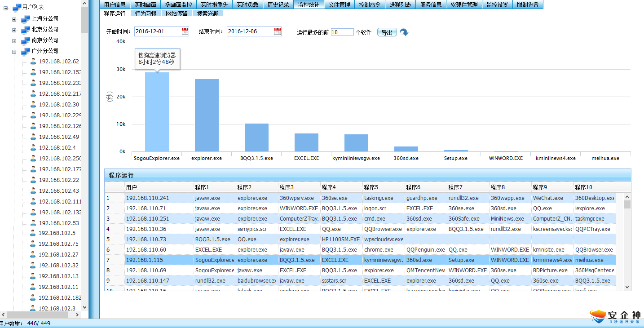The image size is (644, 328).
Task: Click the refresh arrow icon beside 导出
Action: tap(404, 32)
